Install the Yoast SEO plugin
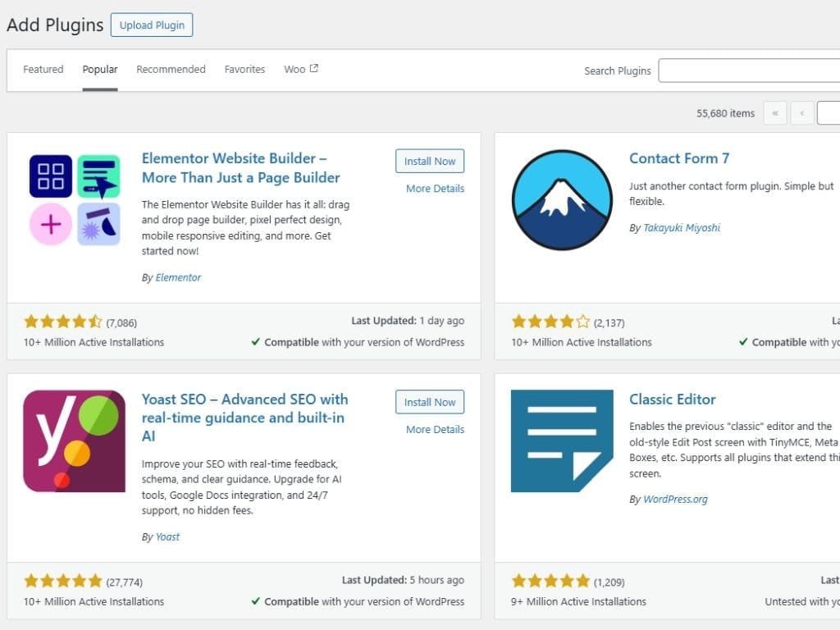Viewport: 840px width, 630px height. pyautogui.click(x=430, y=402)
